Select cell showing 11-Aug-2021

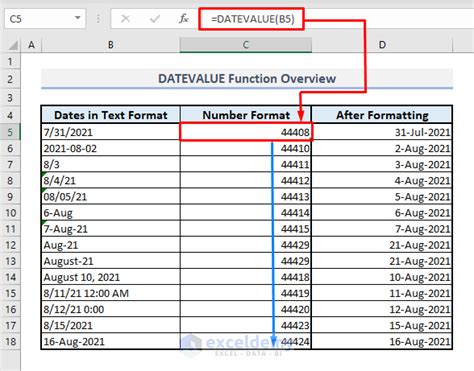pos(382,293)
